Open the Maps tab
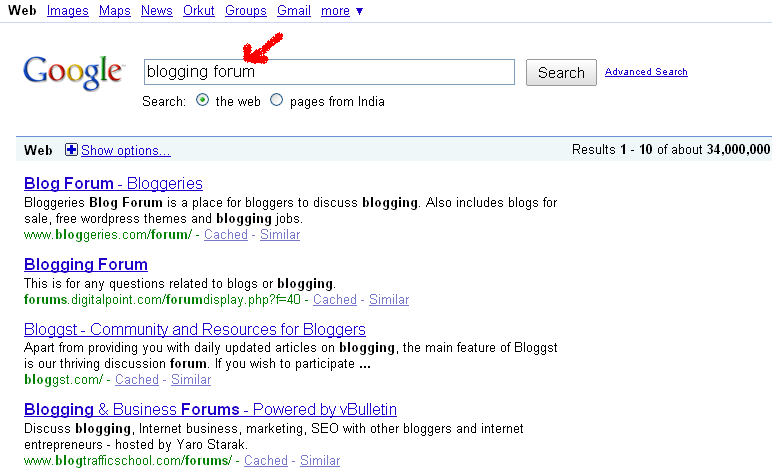This screenshot has width=772, height=476. (115, 11)
